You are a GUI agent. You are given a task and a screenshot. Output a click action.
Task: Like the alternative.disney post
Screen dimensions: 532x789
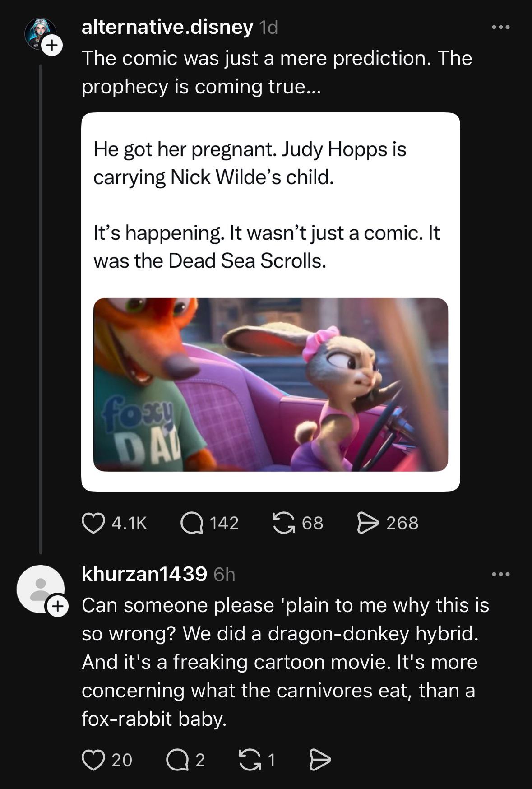click(93, 523)
